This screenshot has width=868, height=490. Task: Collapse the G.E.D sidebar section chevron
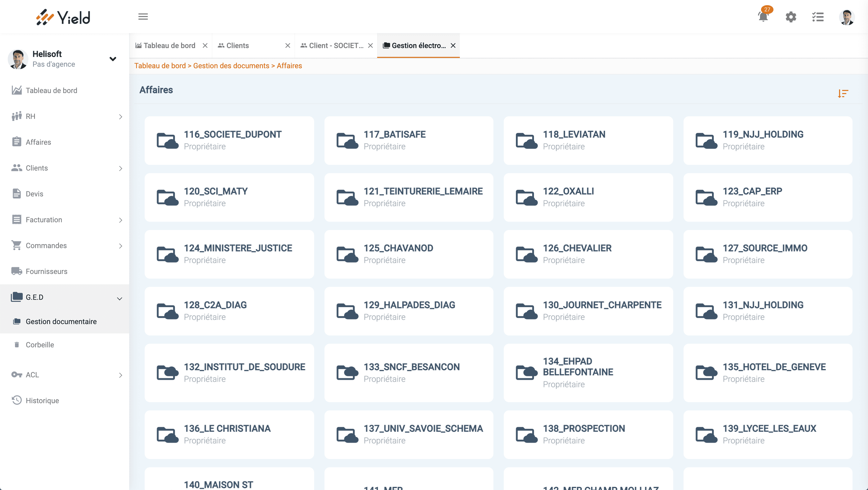(x=119, y=298)
